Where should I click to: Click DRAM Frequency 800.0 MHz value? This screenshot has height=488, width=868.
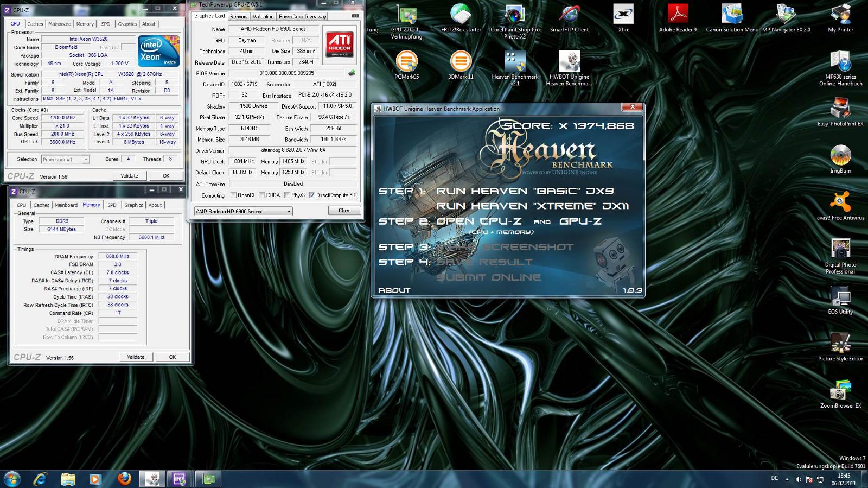pos(118,256)
